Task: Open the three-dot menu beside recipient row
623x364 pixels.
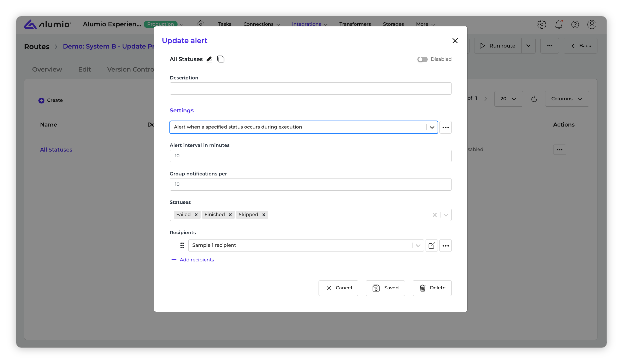Action: [446, 245]
